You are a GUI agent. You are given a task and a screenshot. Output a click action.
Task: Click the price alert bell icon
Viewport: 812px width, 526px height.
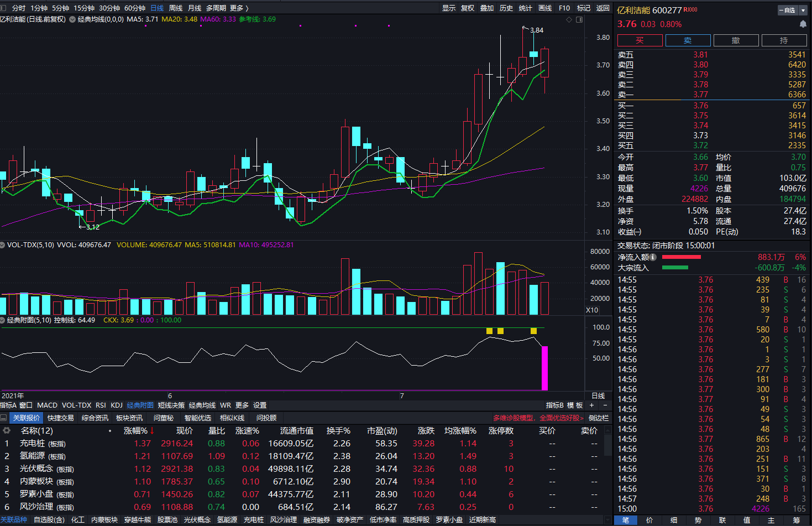pyautogui.click(x=803, y=24)
